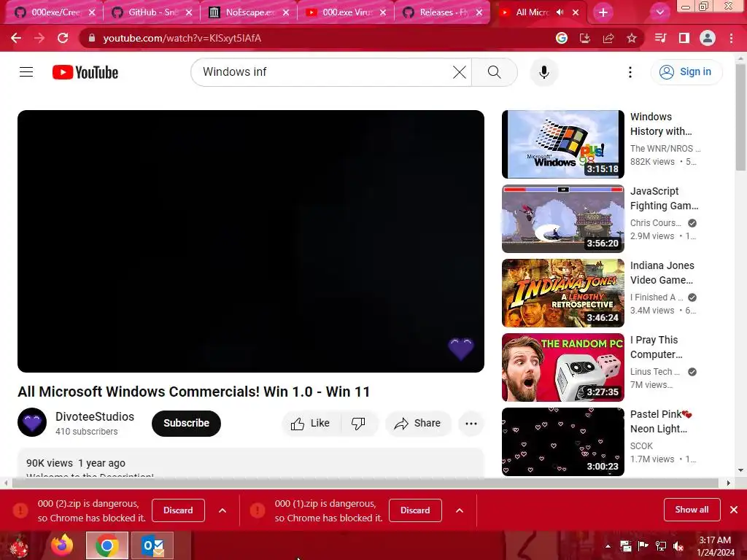Open the media control icon in toolbar
747x560 pixels.
coord(660,38)
